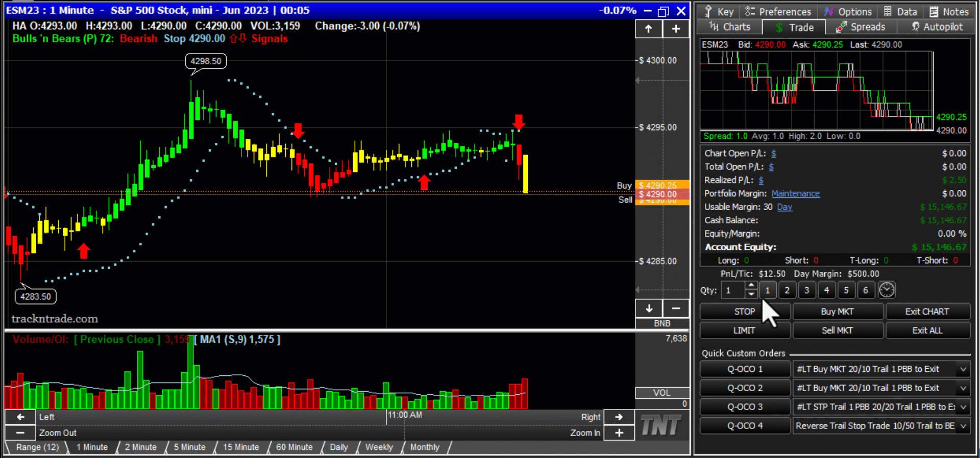
Task: Select the Weekly timeframe tab
Action: click(x=379, y=447)
